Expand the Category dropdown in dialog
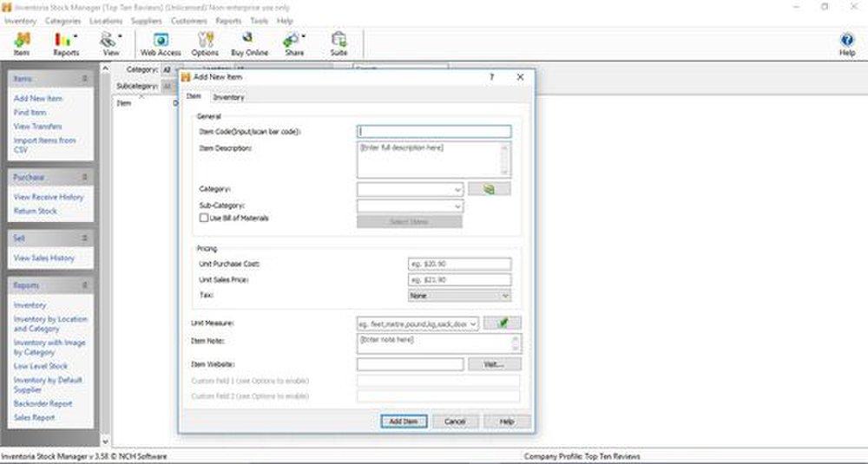868x464 pixels. click(457, 188)
